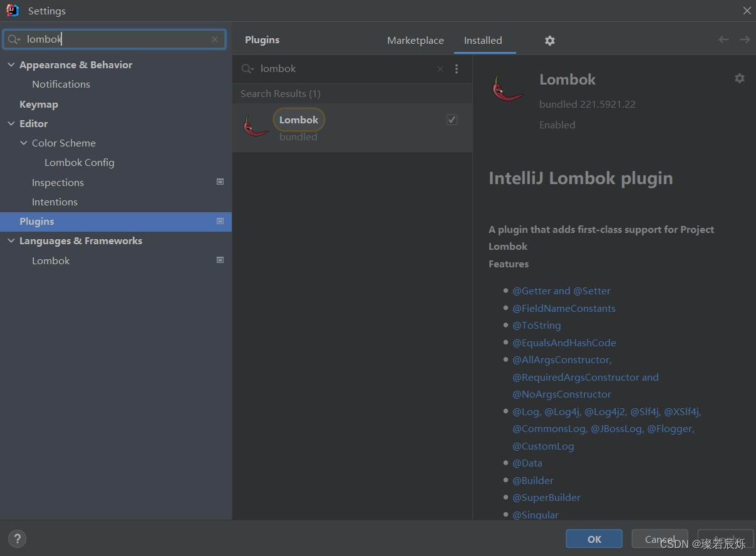Open the Lombok plugin detail gear menu

click(x=740, y=78)
